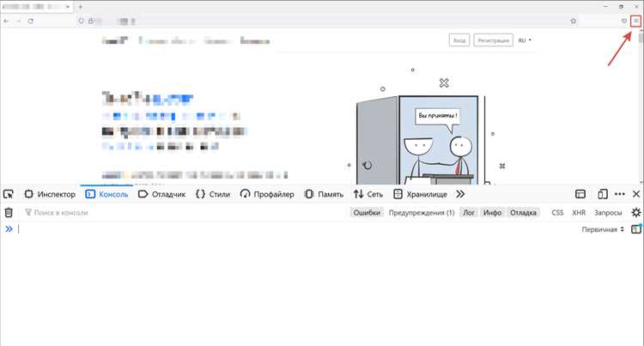This screenshot has height=346, width=644.
Task: Click the Регистрация button on the page
Action: (x=493, y=40)
